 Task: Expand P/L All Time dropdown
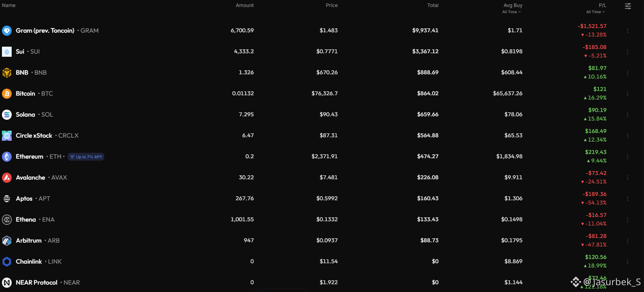596,12
